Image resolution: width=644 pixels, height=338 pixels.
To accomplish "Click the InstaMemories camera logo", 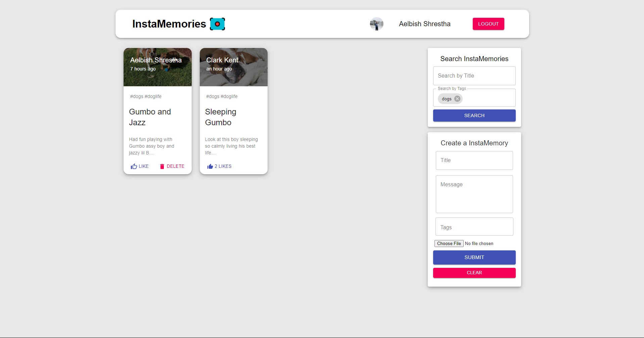I will point(218,24).
